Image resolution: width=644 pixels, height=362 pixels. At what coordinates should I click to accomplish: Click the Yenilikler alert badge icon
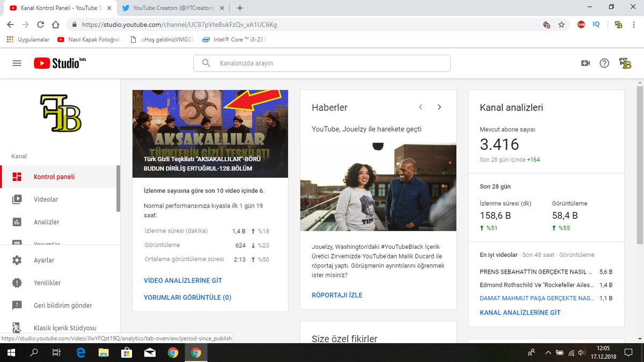coord(17,283)
